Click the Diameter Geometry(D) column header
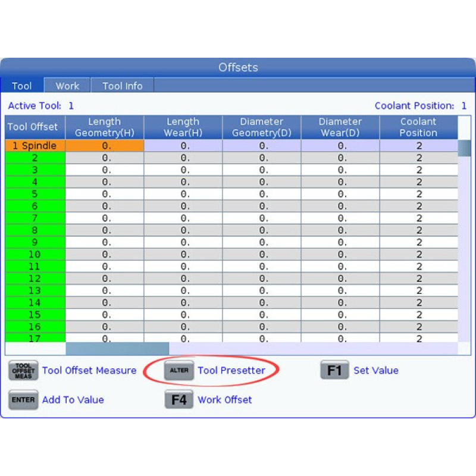Image resolution: width=476 pixels, height=476 pixels. (262, 127)
